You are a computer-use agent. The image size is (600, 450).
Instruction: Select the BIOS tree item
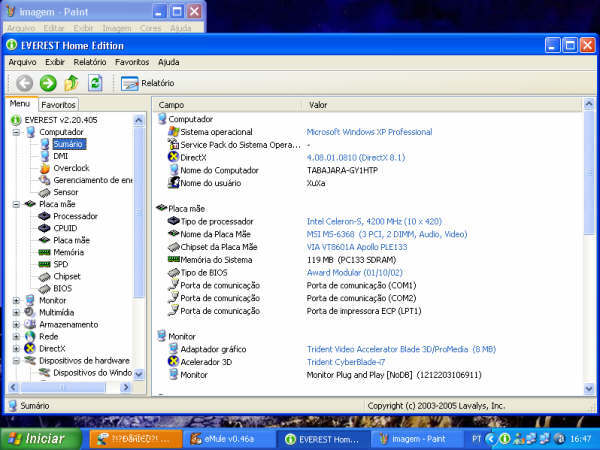[62, 288]
